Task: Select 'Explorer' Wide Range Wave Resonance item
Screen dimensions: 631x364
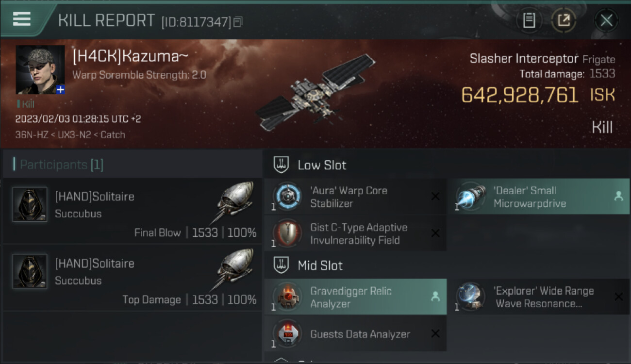Action: pyautogui.click(x=538, y=297)
